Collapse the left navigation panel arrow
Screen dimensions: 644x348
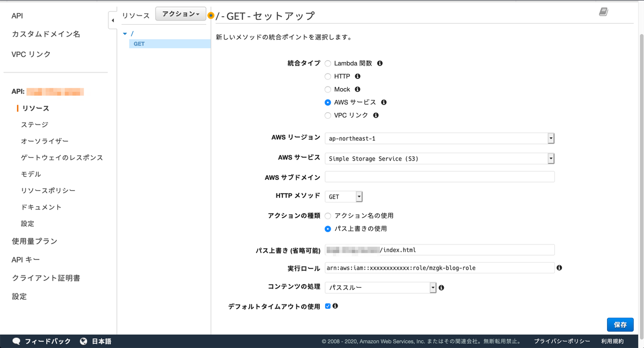[113, 21]
